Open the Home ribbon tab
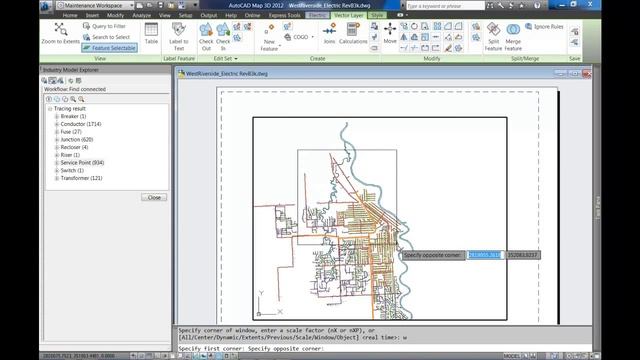This screenshot has width=640, height=360. (x=70, y=15)
